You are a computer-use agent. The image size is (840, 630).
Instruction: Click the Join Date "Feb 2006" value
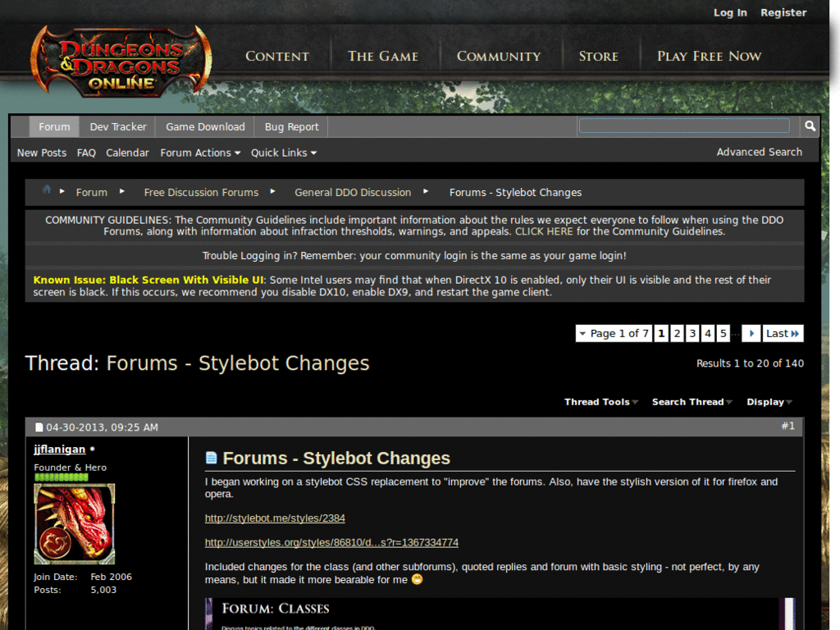(x=111, y=577)
